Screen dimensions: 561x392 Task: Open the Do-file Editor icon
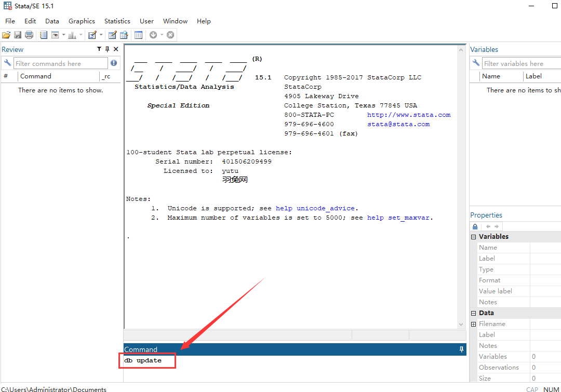click(92, 35)
